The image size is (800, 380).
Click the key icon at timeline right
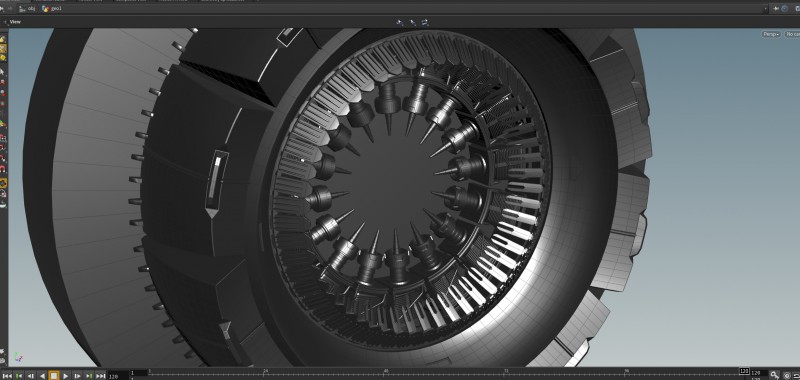(774, 375)
